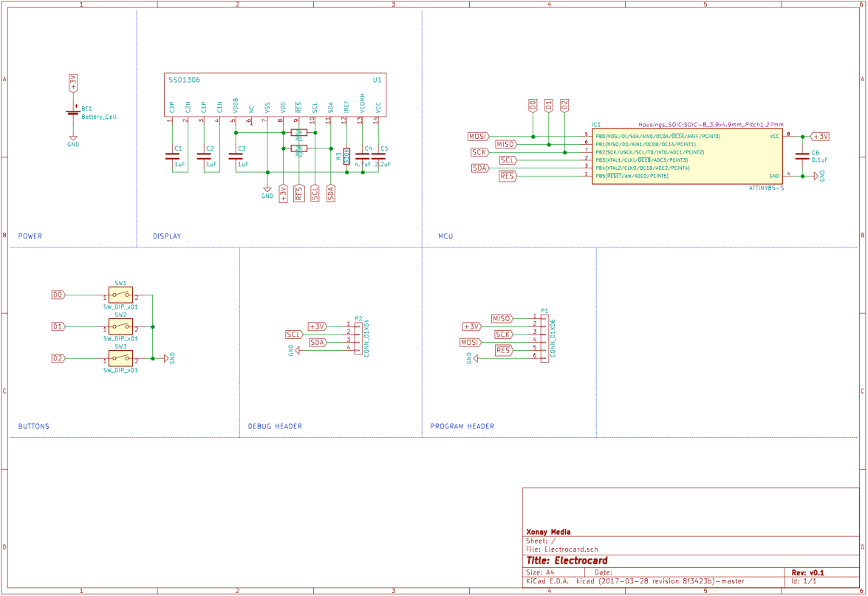Screen dimensions: 868x596
Task: Toggle the SW2 DIP switch
Action: pos(120,326)
